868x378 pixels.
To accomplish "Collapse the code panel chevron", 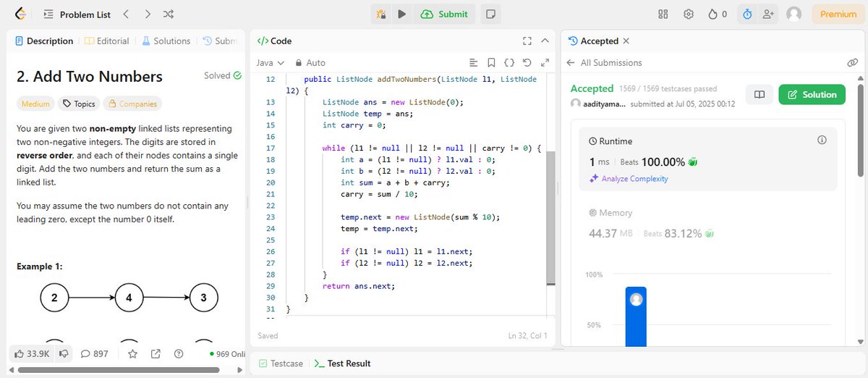I will [545, 41].
